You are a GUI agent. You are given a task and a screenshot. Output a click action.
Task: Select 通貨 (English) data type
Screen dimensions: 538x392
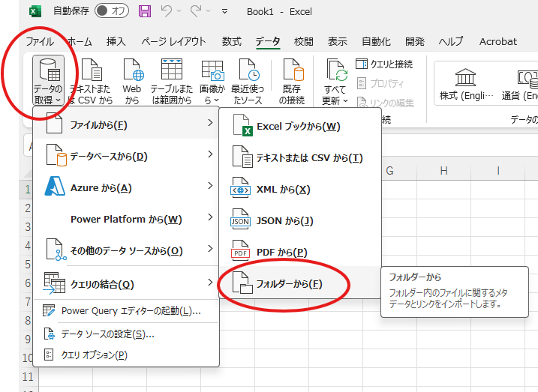[x=518, y=83]
